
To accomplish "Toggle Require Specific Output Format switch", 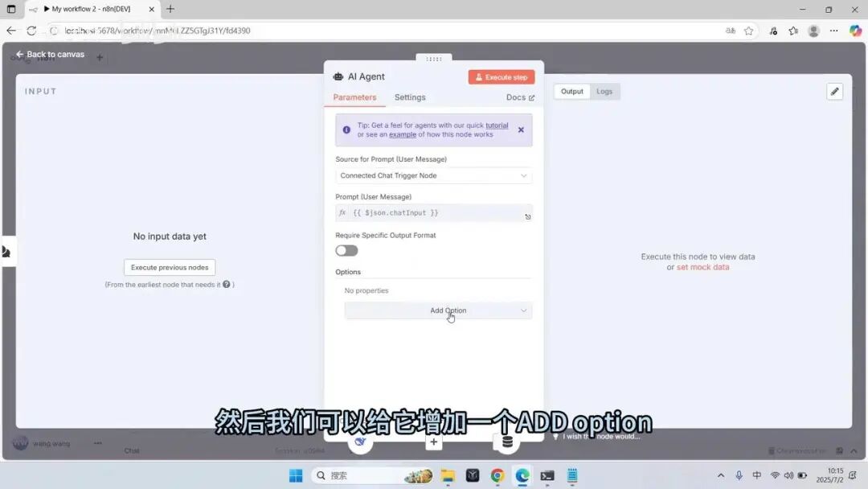I will pos(346,251).
